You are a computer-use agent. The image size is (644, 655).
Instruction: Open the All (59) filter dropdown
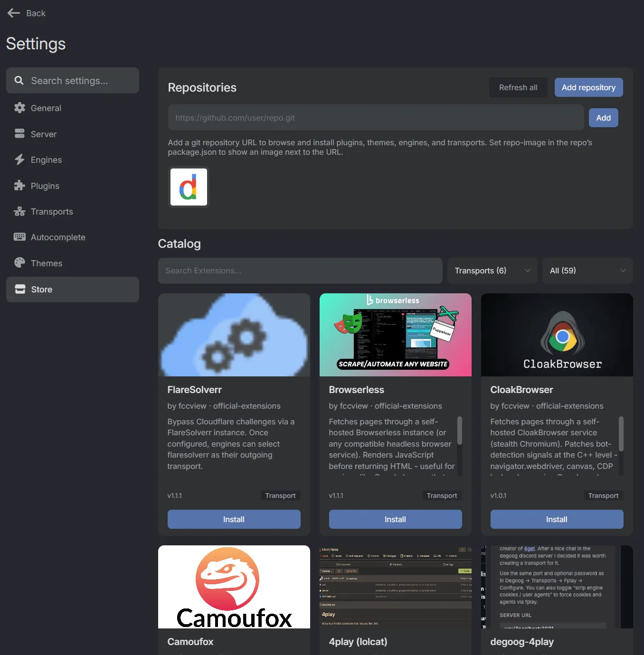coord(587,271)
